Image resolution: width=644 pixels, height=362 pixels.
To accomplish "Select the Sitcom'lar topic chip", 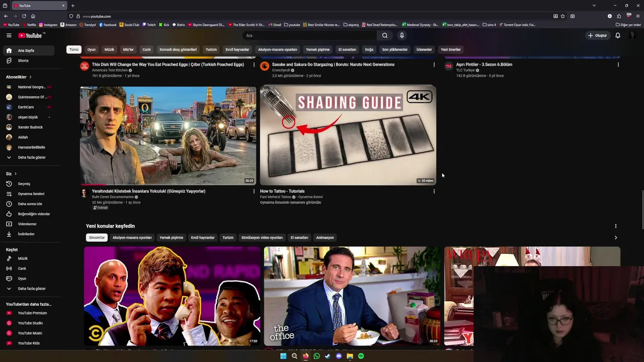I will pyautogui.click(x=97, y=237).
